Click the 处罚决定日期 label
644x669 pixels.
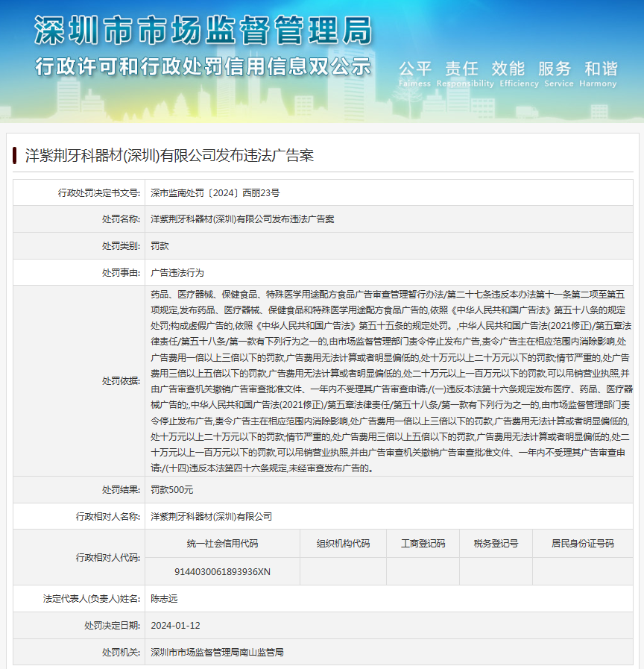112,626
